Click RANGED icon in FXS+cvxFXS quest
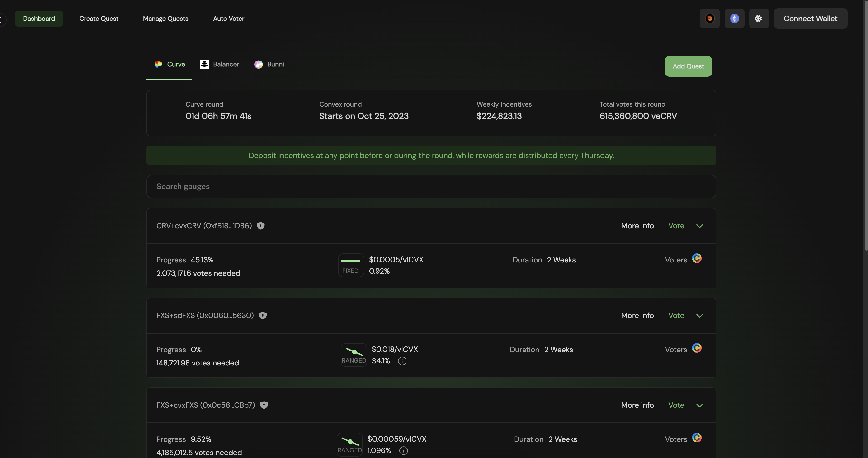 349,444
